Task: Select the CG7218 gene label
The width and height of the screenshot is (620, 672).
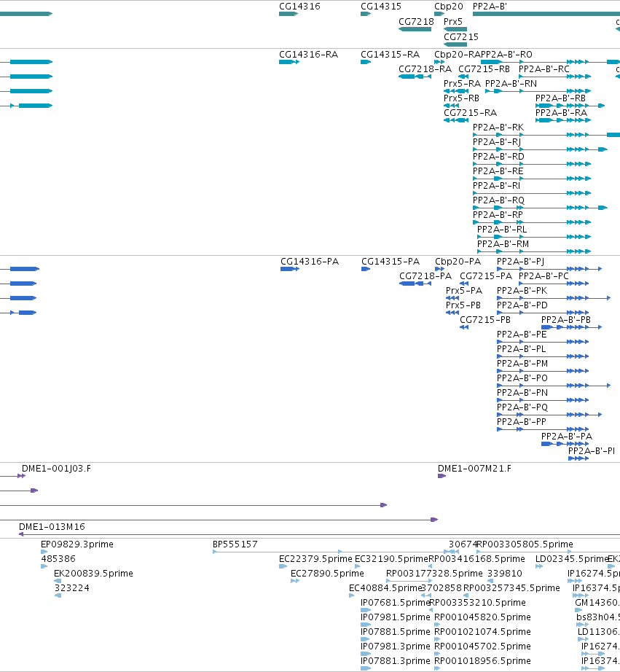Action: click(416, 22)
